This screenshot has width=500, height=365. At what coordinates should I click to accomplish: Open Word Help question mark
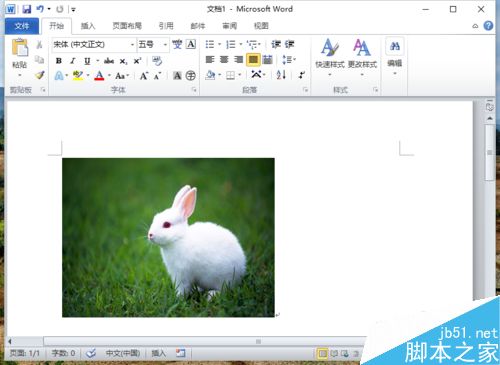pyautogui.click(x=488, y=26)
